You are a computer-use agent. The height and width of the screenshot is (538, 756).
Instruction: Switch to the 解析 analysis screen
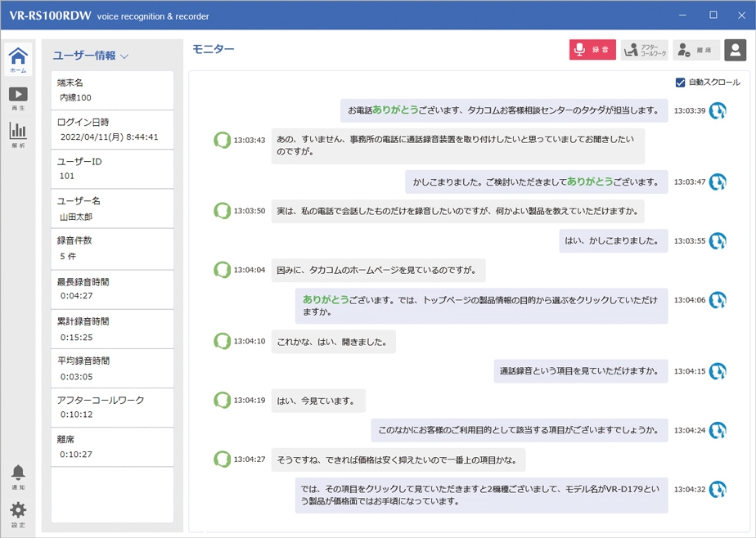pos(17,131)
